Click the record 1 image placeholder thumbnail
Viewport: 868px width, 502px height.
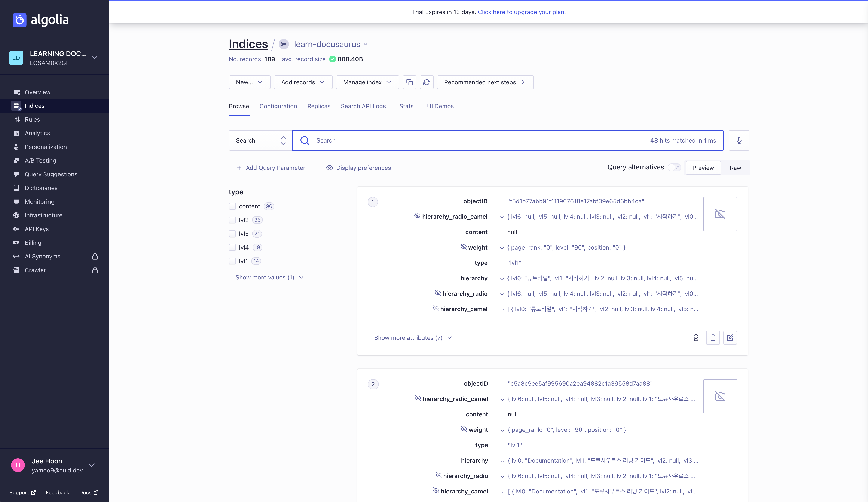(x=720, y=214)
